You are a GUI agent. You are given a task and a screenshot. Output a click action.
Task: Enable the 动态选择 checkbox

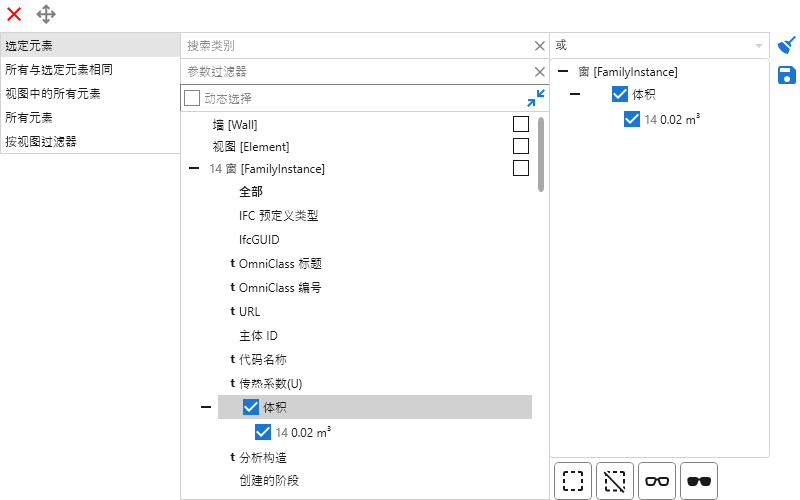coord(192,98)
